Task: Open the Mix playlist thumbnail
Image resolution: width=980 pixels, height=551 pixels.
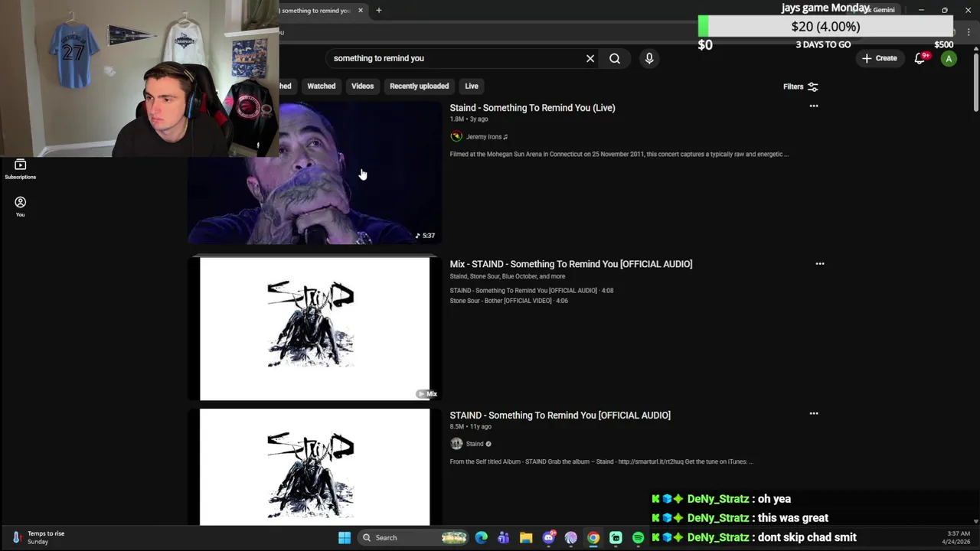Action: tap(315, 328)
